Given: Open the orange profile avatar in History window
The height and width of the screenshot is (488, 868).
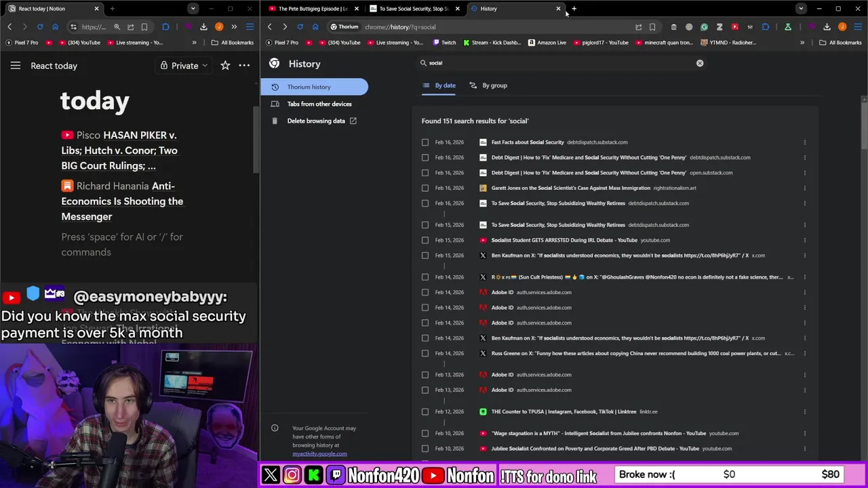Looking at the screenshot, I should coord(842,27).
